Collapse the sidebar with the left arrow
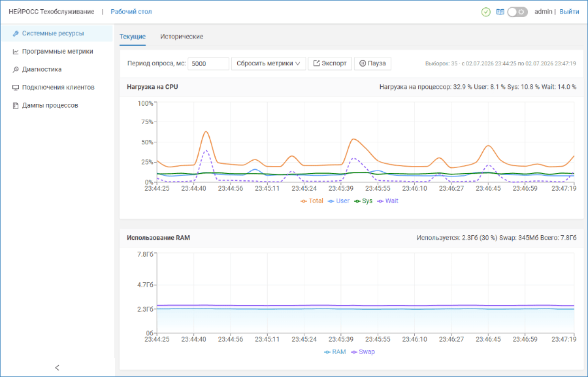The height and width of the screenshot is (377, 588). point(57,368)
